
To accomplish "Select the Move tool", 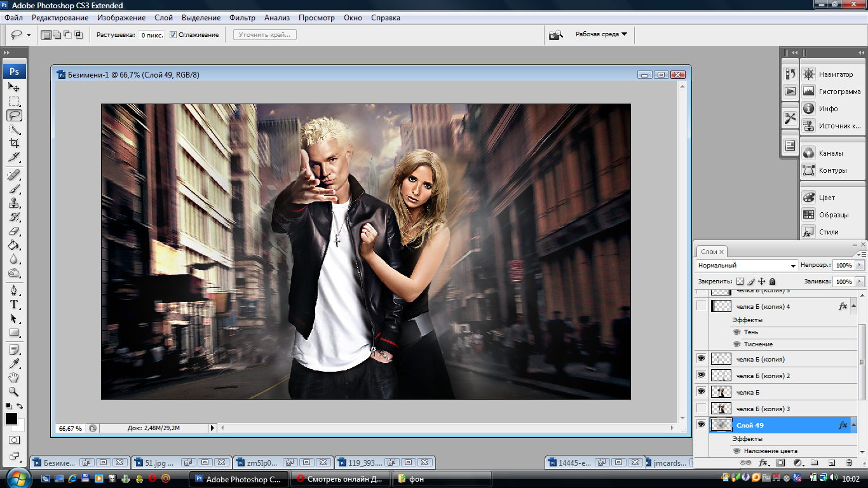I will click(x=14, y=87).
